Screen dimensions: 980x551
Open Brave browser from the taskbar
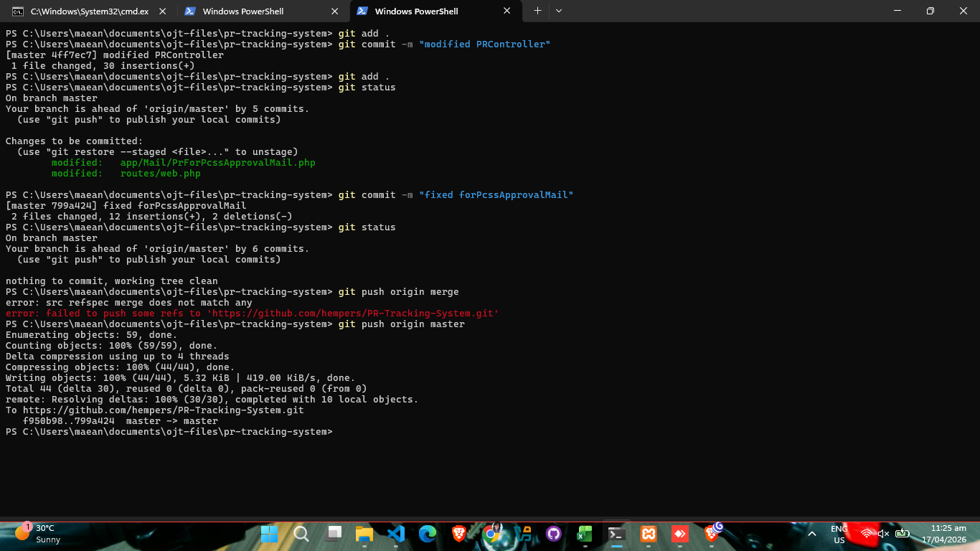[459, 534]
